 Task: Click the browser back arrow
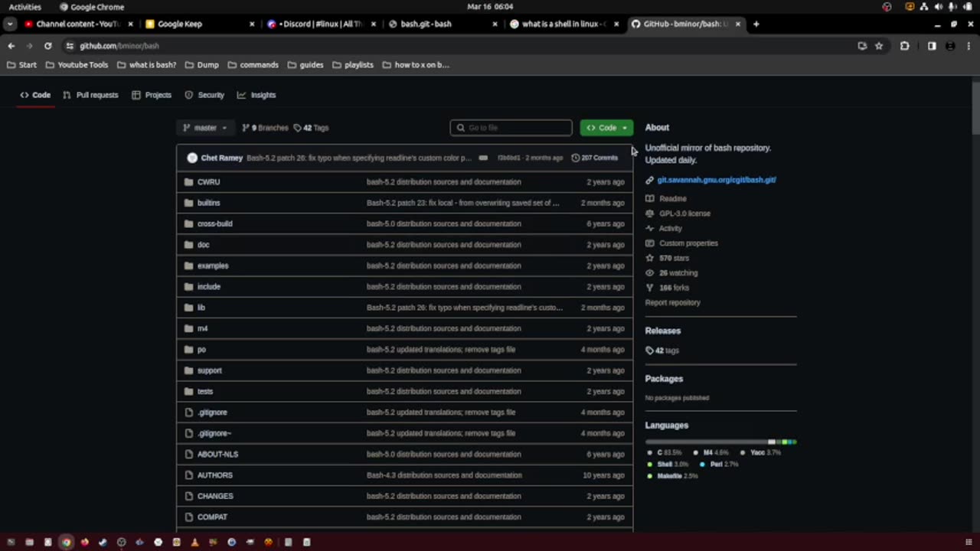click(11, 46)
